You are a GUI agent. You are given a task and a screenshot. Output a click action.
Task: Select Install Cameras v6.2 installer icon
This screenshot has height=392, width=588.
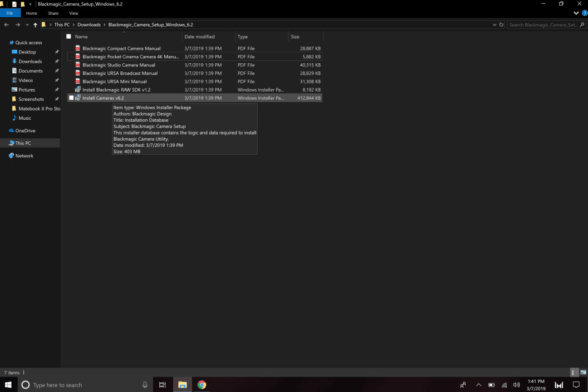click(x=77, y=98)
